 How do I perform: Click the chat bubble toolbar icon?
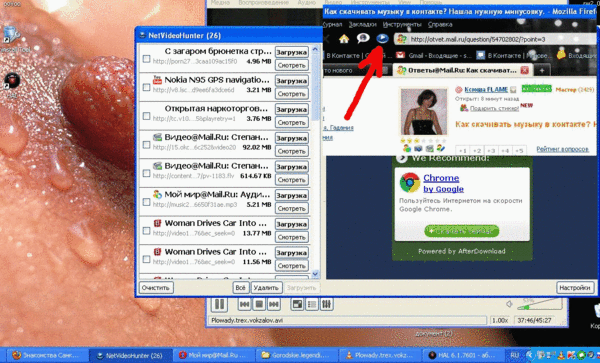click(x=363, y=38)
